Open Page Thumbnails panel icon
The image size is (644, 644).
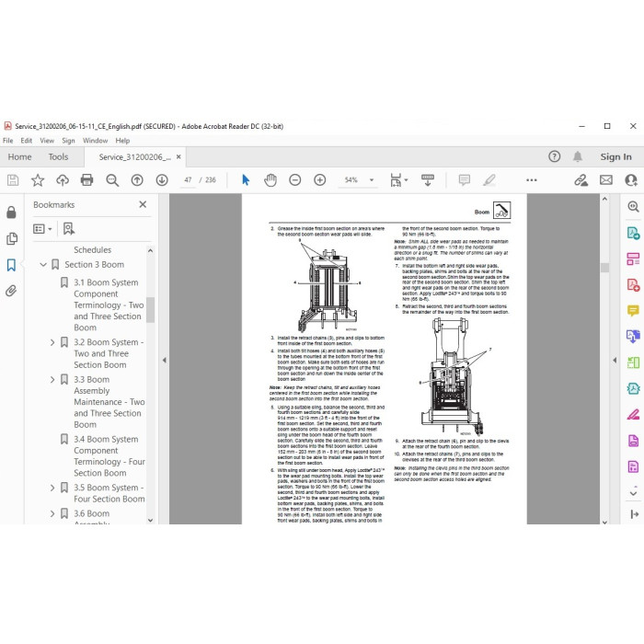11,238
